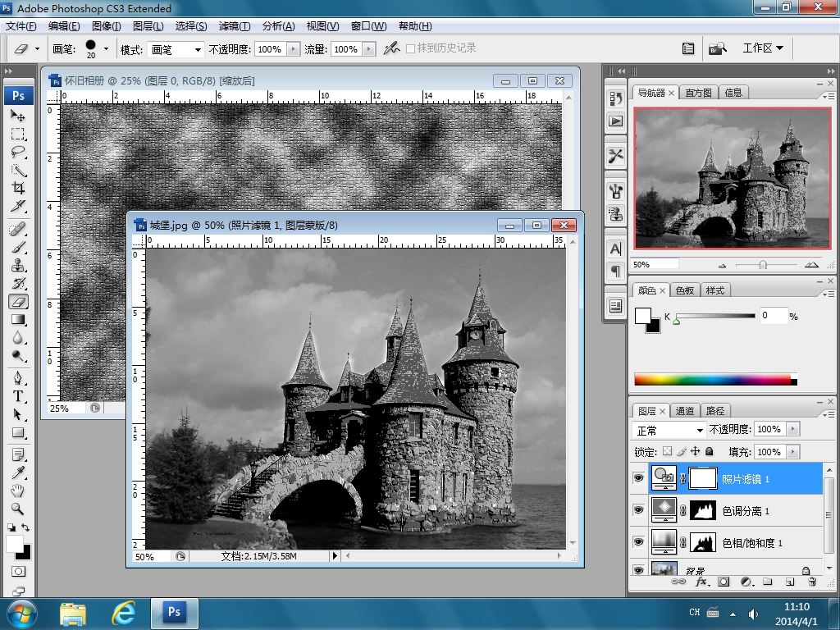The image size is (840, 630).
Task: Select the Zoom tool
Action: 18,509
